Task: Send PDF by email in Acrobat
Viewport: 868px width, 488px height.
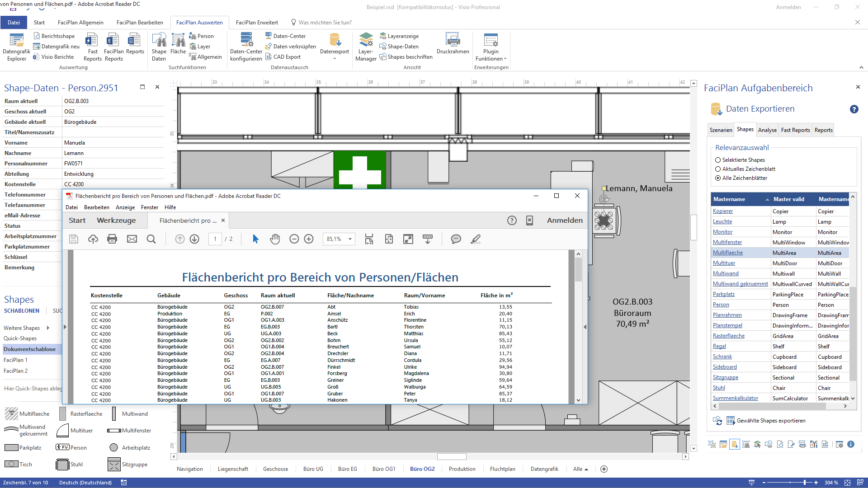Action: click(132, 239)
